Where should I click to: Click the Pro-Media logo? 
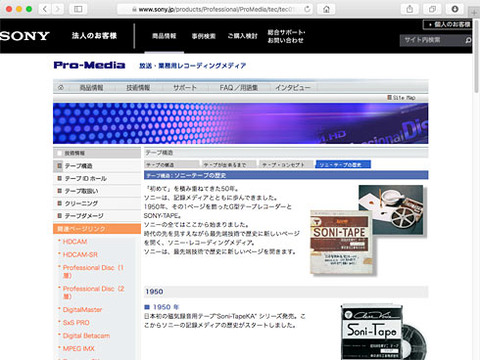(x=89, y=65)
